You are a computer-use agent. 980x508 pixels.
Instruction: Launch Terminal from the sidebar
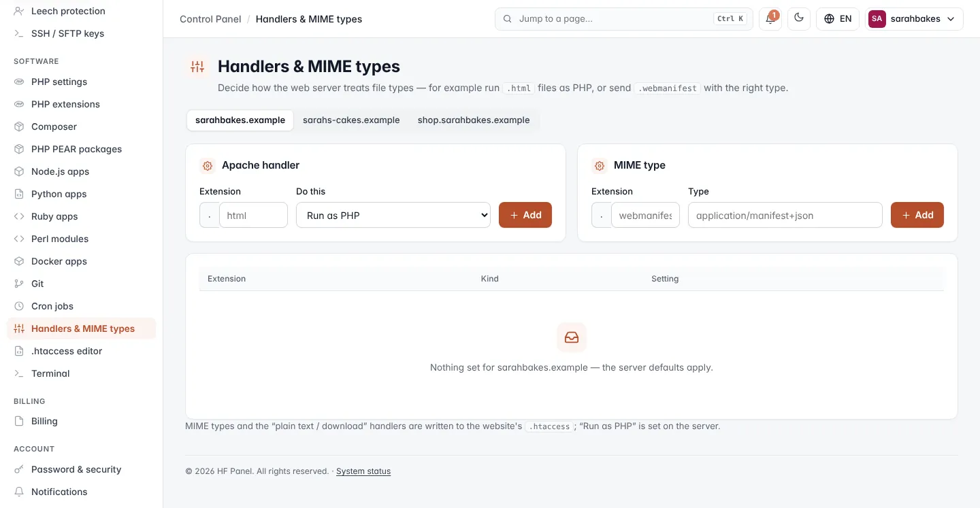point(81,373)
